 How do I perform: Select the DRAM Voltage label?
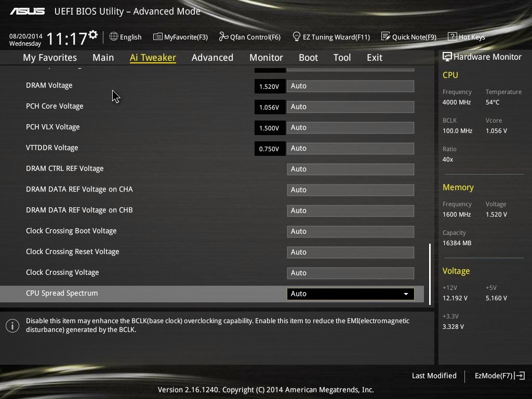click(x=49, y=85)
